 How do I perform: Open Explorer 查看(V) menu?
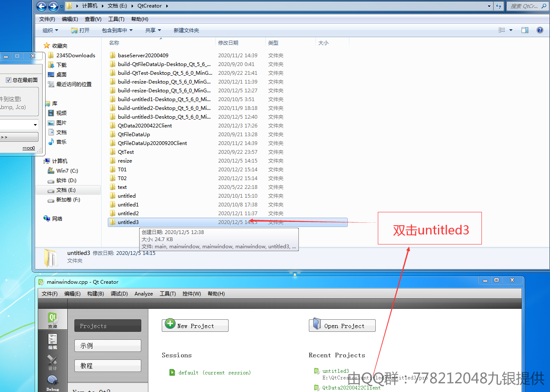coord(93,19)
